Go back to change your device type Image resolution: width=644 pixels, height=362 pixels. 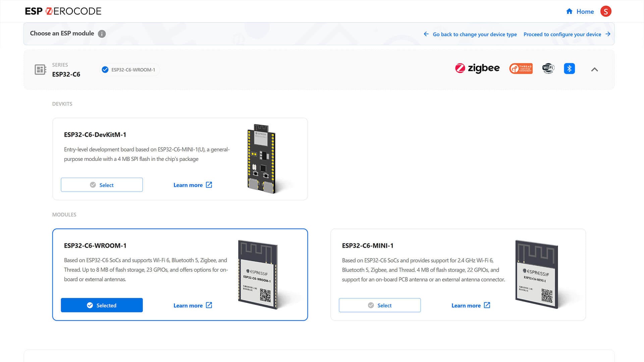tap(470, 34)
